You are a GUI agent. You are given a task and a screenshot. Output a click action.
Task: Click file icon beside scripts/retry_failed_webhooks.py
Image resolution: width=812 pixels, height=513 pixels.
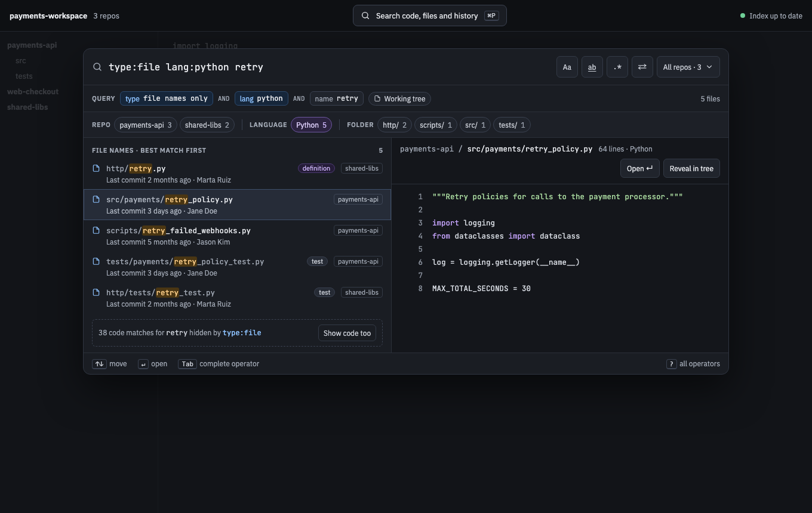click(96, 230)
